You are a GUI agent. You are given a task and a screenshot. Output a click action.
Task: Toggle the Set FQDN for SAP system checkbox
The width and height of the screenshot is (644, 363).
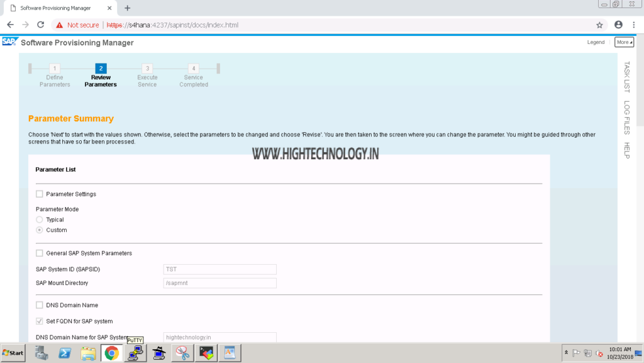pyautogui.click(x=40, y=321)
